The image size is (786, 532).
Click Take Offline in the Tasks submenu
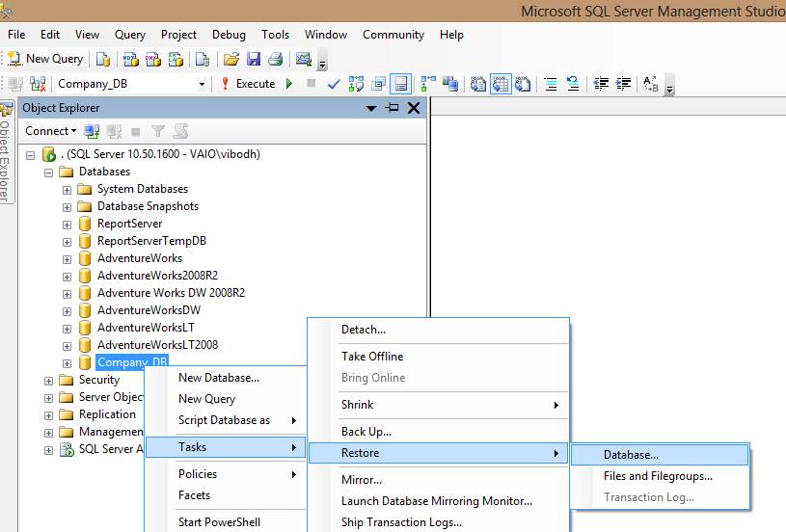click(x=372, y=357)
